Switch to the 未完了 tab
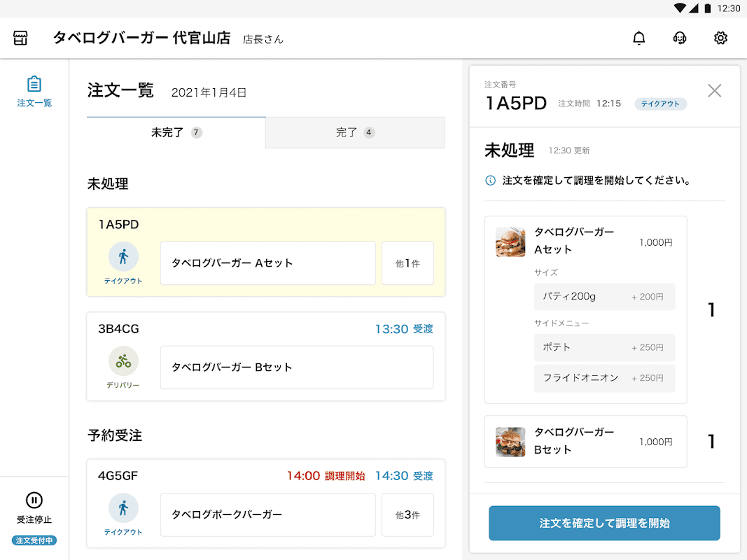Screen dimensions: 747x560 [x=176, y=132]
